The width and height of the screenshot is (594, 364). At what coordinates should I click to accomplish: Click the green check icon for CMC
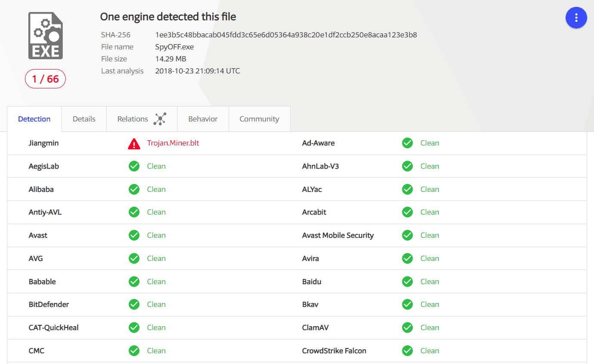pyautogui.click(x=134, y=351)
